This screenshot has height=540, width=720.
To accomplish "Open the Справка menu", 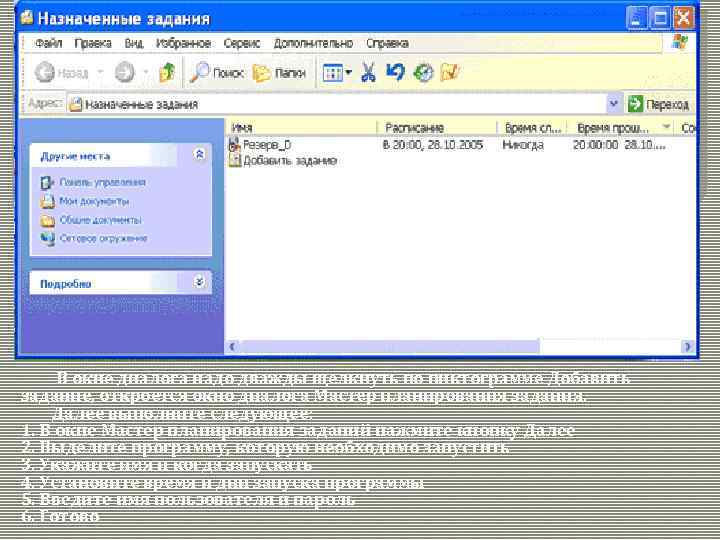I will coord(387,43).
